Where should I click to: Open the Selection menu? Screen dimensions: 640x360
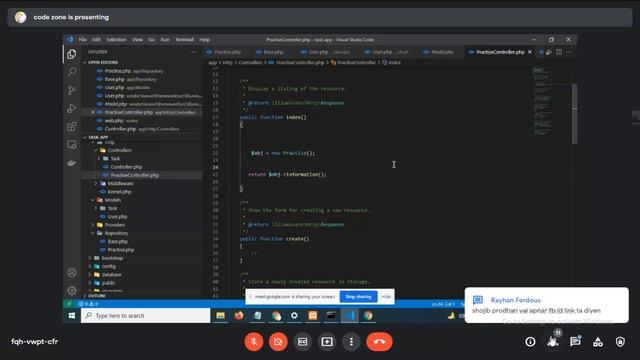click(x=116, y=40)
